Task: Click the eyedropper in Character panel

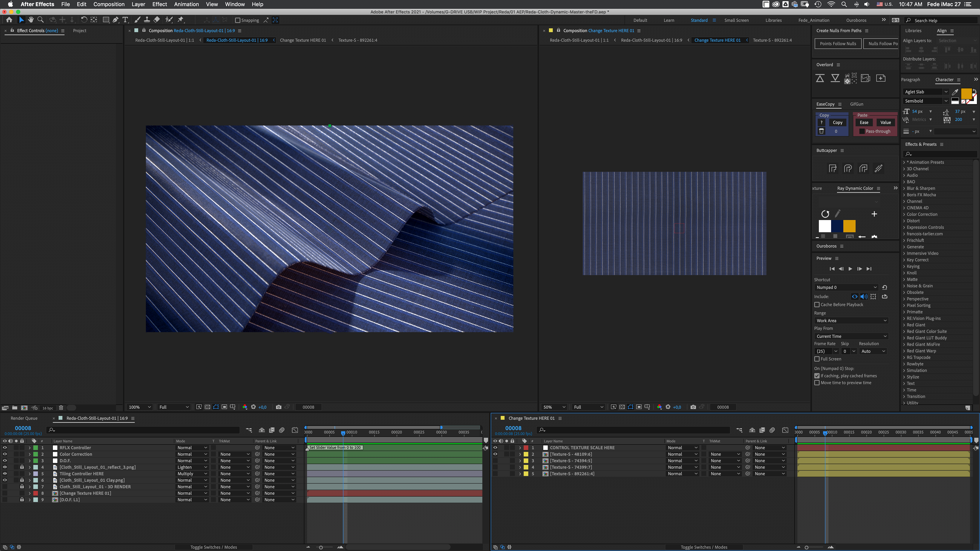Action: [955, 92]
